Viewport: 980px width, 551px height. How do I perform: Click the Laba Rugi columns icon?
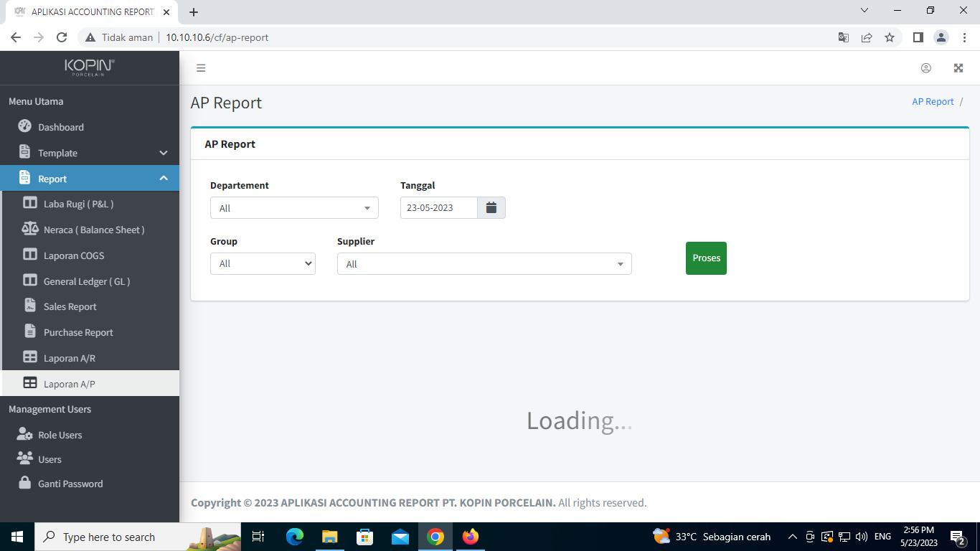[x=30, y=204]
